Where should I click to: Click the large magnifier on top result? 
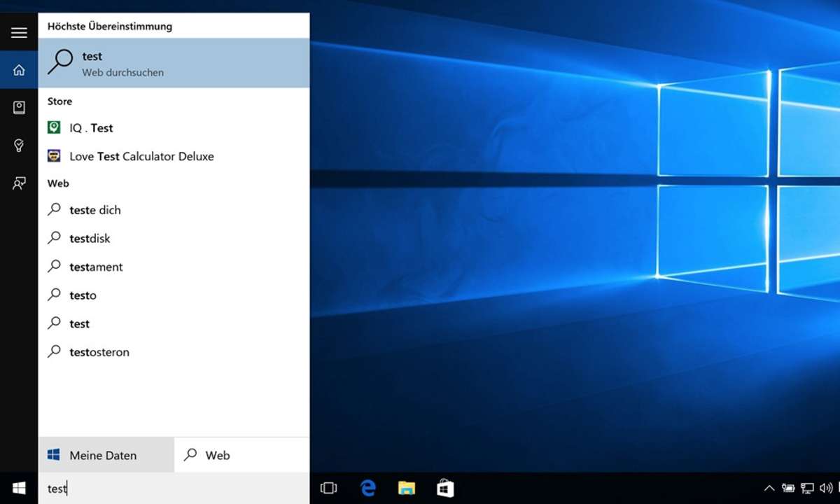pos(59,62)
